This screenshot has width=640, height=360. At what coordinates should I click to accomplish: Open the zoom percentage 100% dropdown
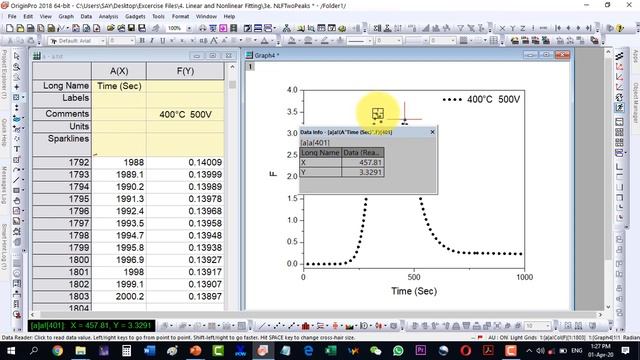pos(189,28)
